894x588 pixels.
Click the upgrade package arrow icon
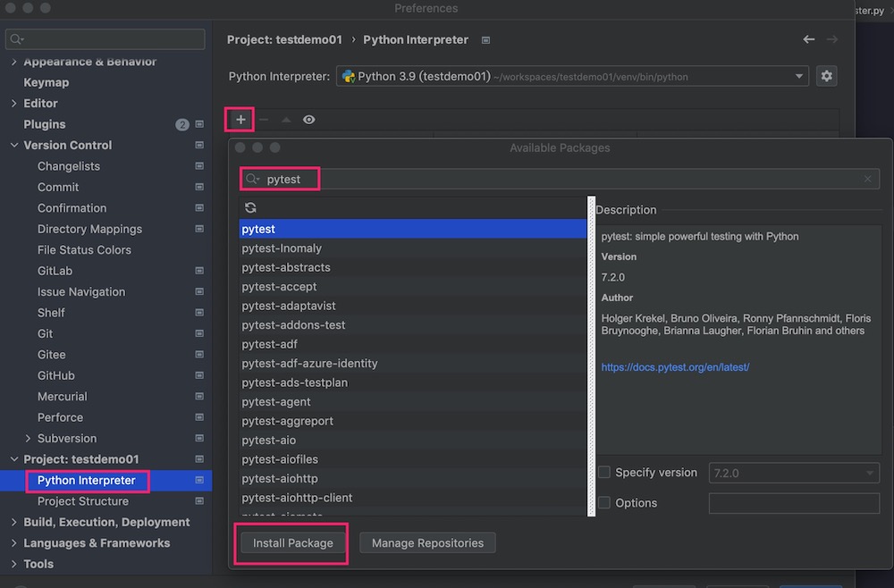[286, 120]
